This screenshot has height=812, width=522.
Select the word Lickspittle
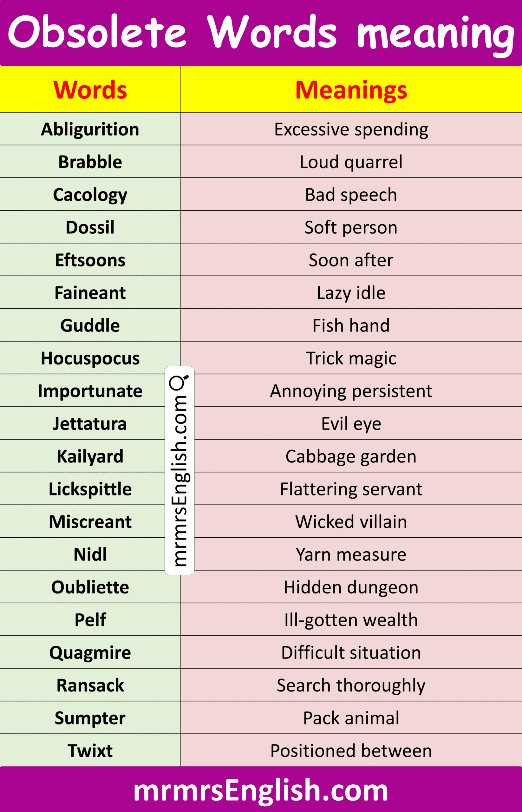pos(90,489)
